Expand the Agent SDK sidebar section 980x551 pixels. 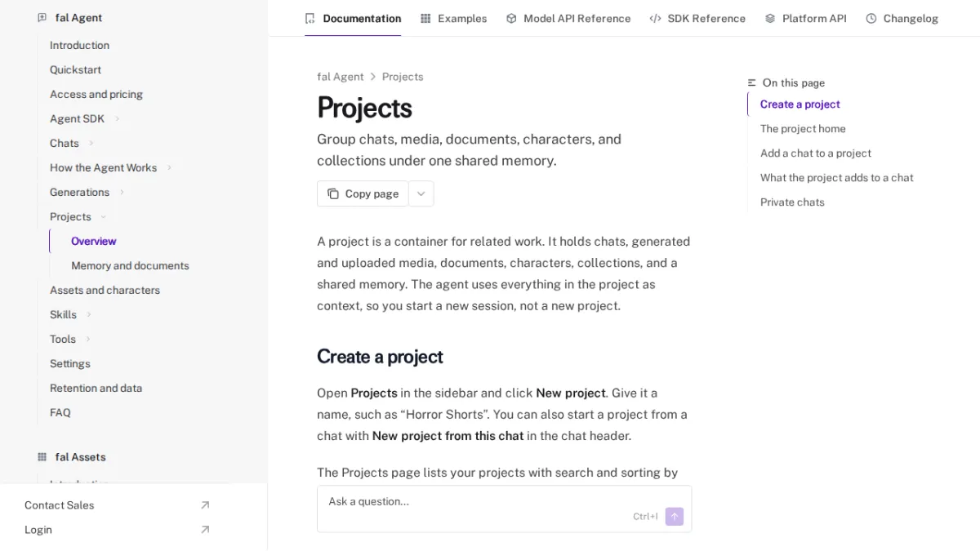(117, 118)
